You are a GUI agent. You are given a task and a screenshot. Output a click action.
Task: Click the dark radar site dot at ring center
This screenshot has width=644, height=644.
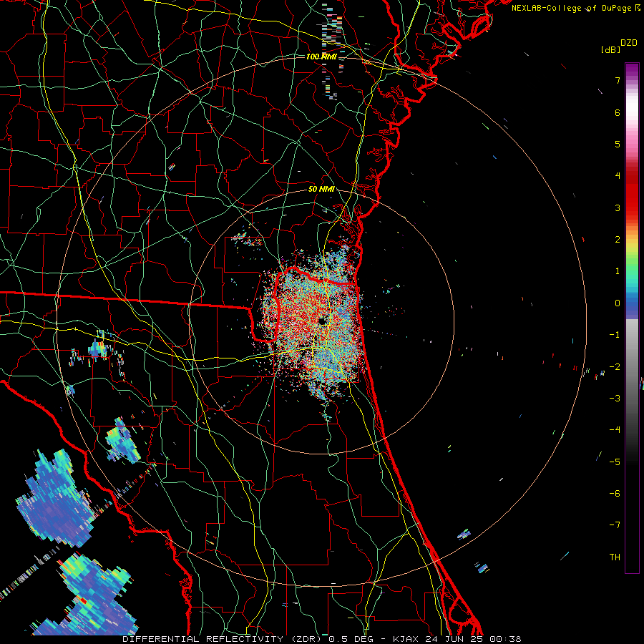pyautogui.click(x=323, y=321)
